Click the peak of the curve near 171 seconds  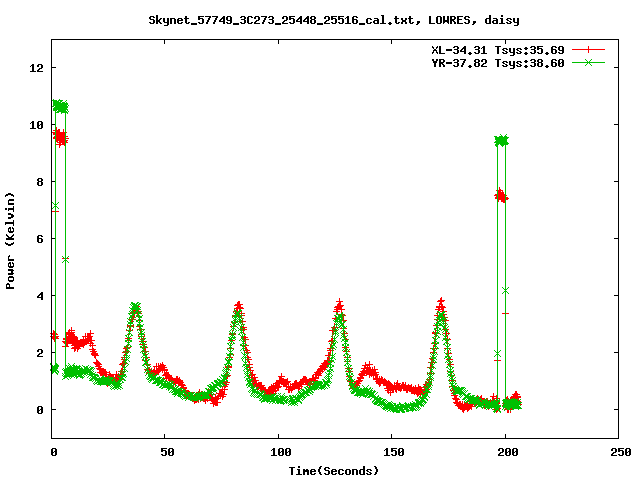click(440, 304)
